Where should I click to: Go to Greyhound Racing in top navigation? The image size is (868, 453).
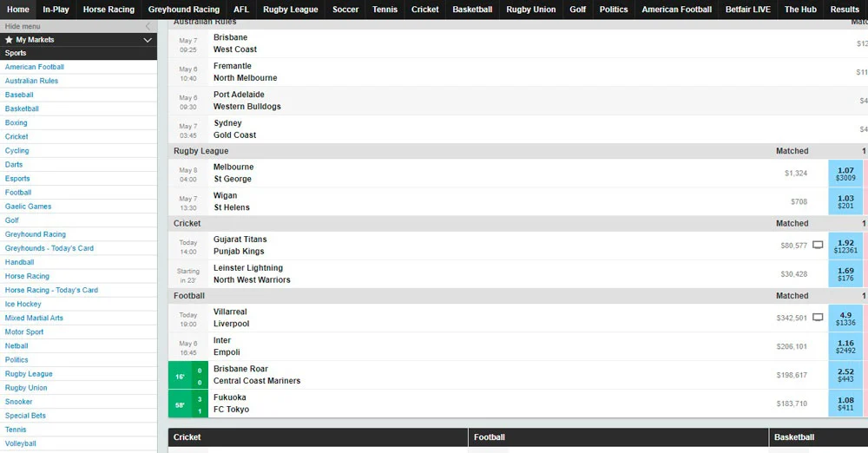(x=184, y=10)
